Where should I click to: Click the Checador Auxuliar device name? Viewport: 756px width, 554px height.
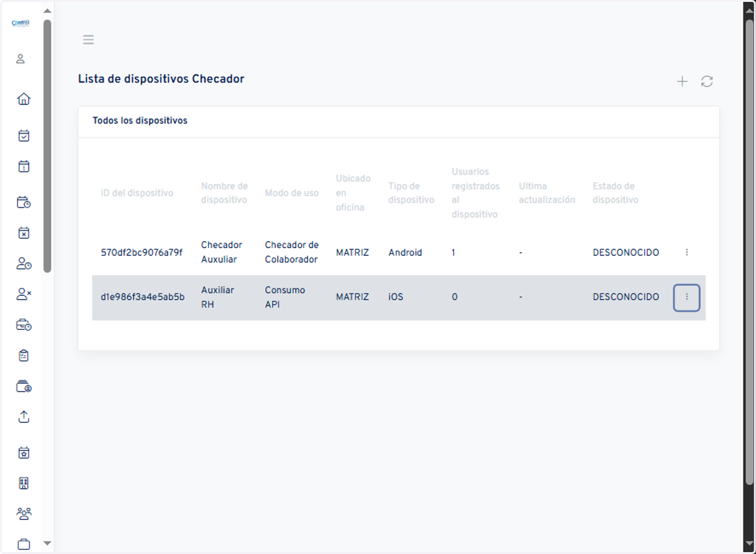tap(222, 252)
